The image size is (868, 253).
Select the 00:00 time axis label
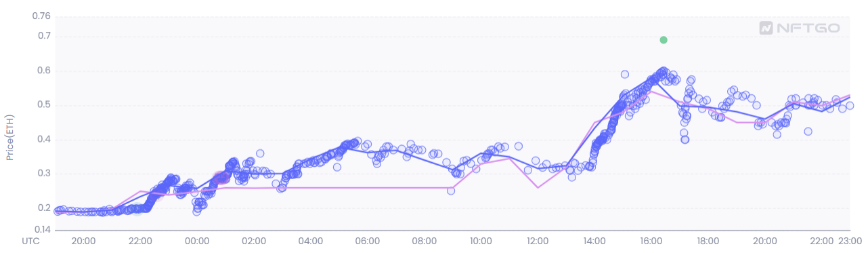pos(196,241)
